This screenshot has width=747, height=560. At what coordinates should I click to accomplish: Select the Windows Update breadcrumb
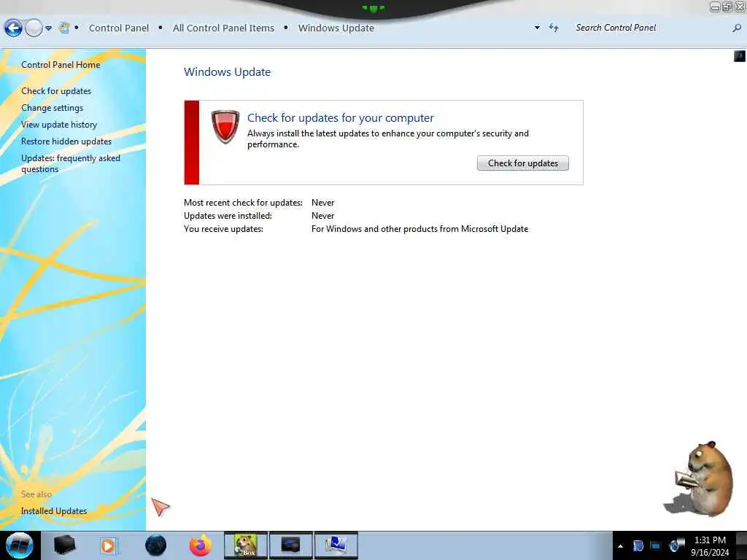(336, 28)
